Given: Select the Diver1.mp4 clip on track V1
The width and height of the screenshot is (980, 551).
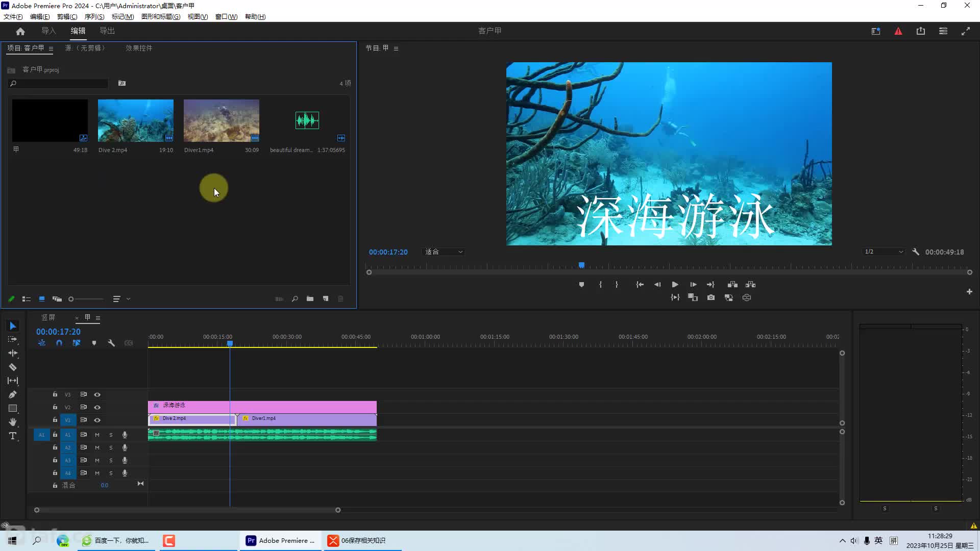Looking at the screenshot, I should (307, 419).
